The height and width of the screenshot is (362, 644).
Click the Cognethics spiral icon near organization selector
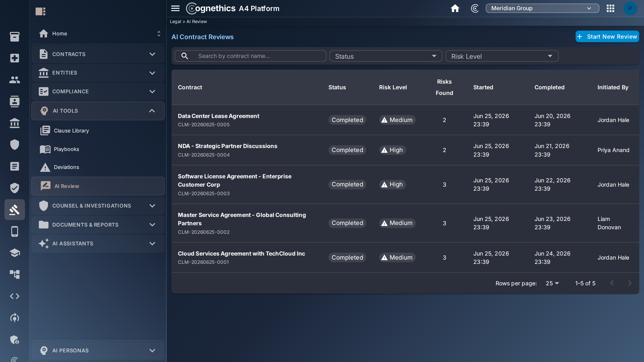click(475, 8)
